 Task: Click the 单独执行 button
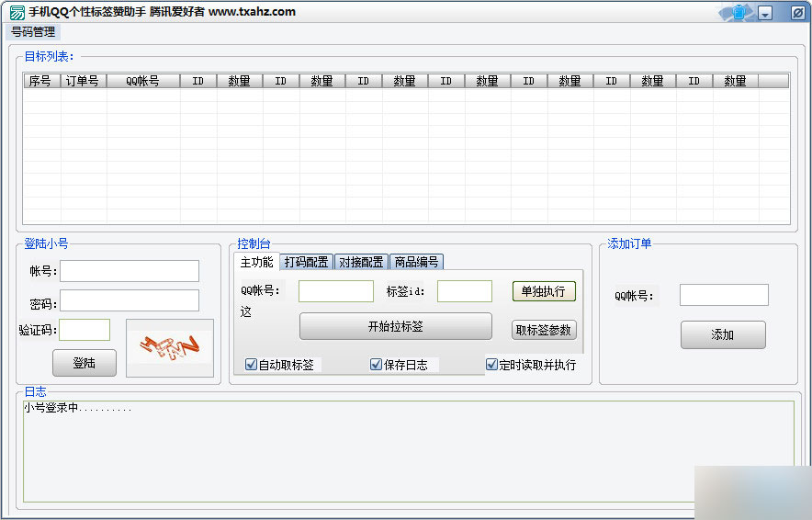pos(543,291)
